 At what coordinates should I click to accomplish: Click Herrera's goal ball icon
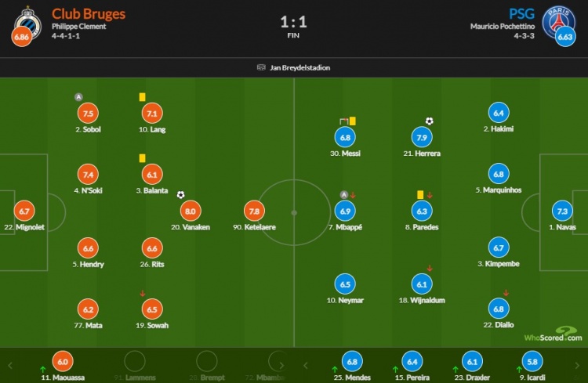(429, 121)
